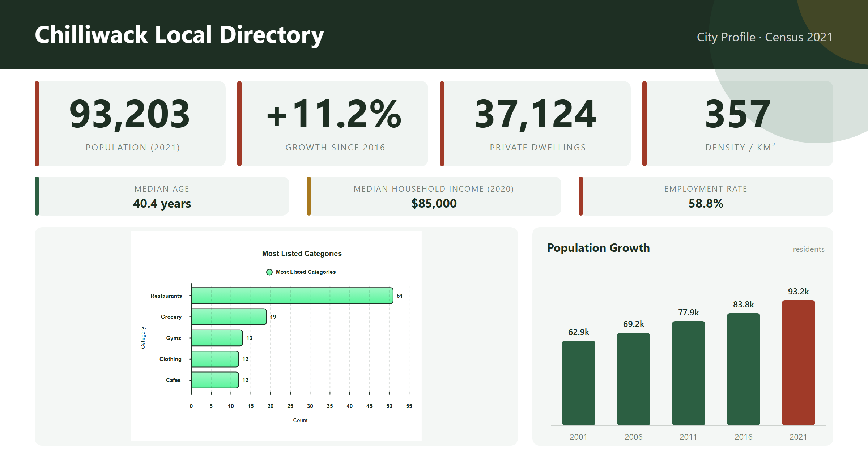Click the 2021 year label
868x463 pixels.
pyautogui.click(x=799, y=437)
